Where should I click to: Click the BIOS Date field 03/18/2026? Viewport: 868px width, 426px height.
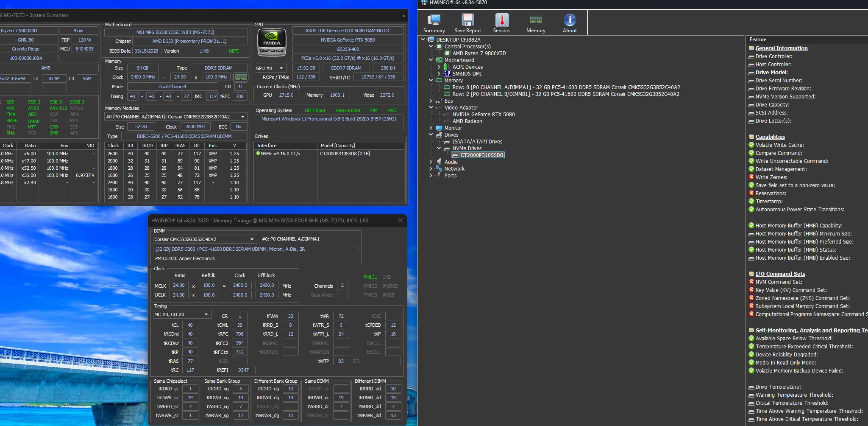(x=147, y=51)
